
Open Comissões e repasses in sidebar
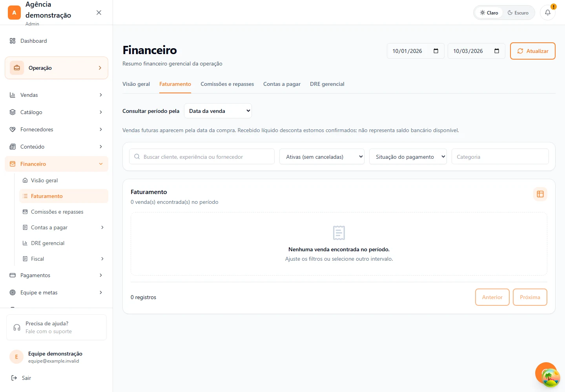pos(64,212)
